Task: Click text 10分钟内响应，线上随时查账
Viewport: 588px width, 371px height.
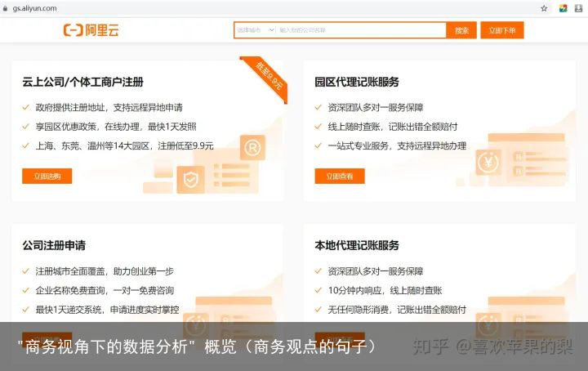Action: (x=385, y=290)
